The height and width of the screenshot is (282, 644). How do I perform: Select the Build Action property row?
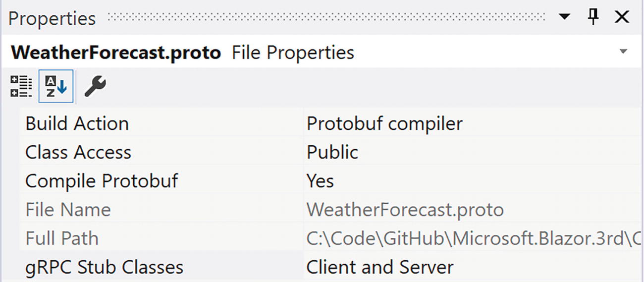77,123
